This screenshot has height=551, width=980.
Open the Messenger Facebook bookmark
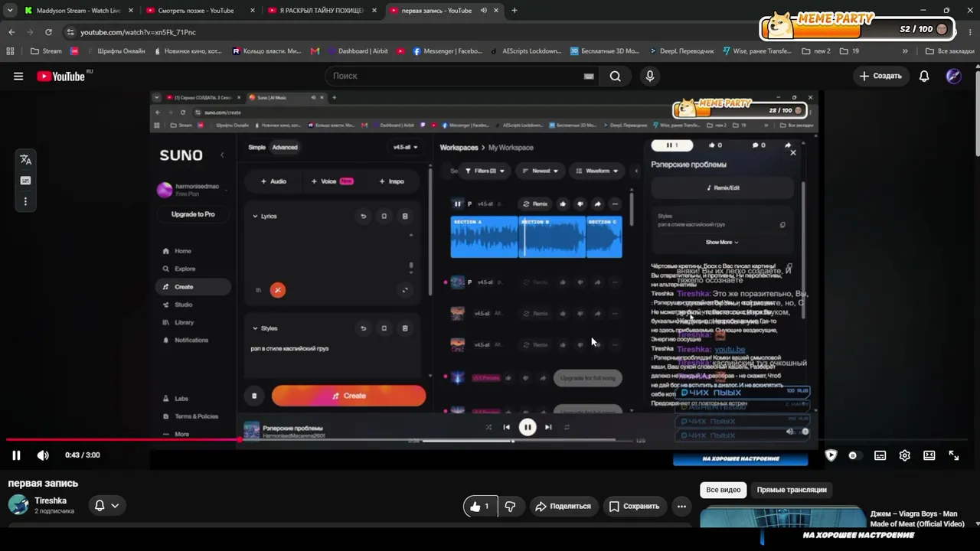tap(447, 51)
